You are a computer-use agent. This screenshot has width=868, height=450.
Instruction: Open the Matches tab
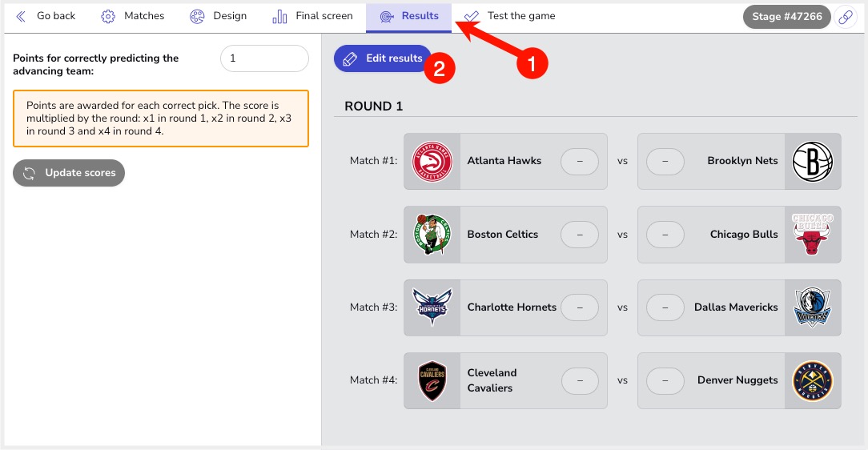click(x=133, y=16)
